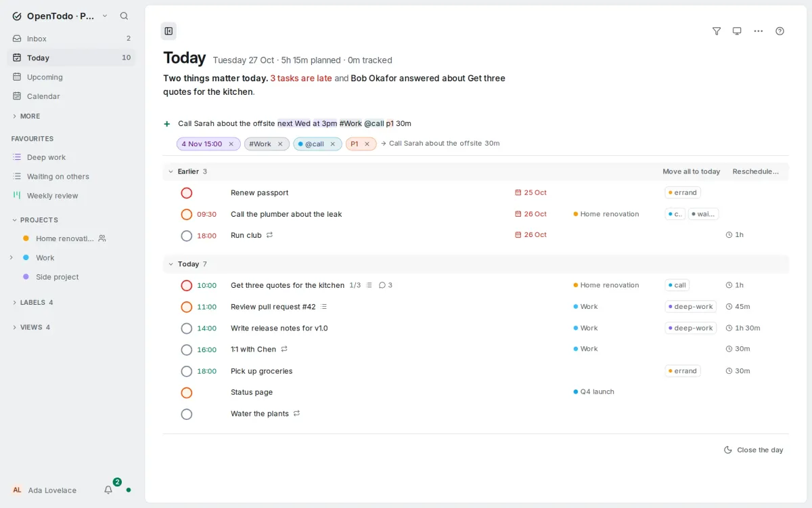The width and height of the screenshot is (812, 508).
Task: Click the Q4 launch project tag
Action: click(594, 391)
